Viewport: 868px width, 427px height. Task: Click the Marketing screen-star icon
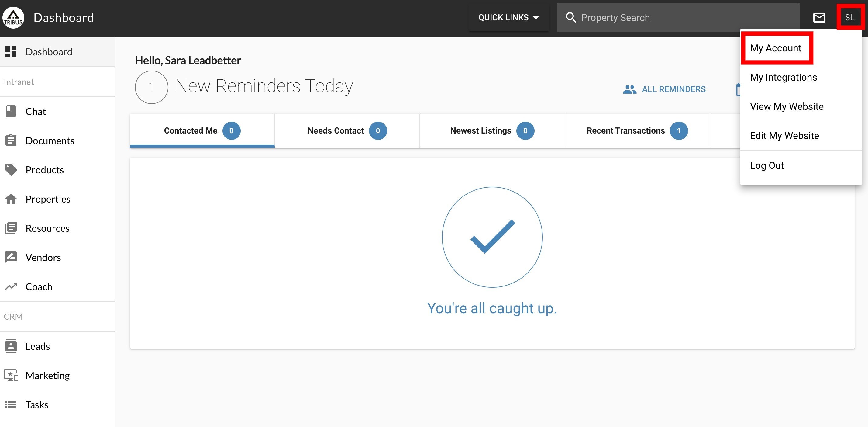point(11,375)
